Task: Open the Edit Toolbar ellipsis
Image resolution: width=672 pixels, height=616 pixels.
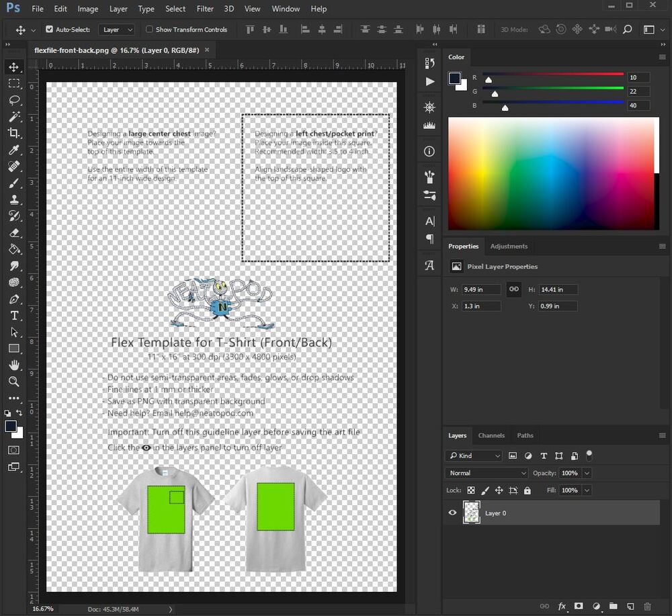Action: 13,398
